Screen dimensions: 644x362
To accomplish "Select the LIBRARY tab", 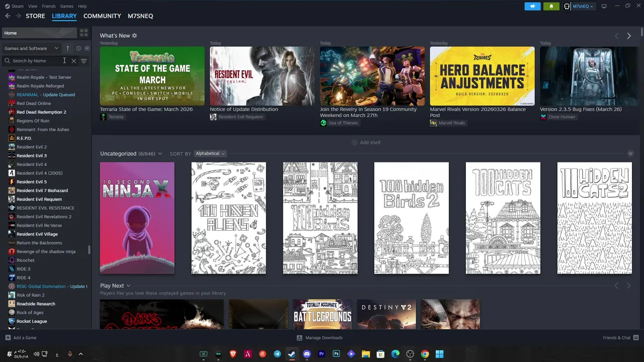I will (x=64, y=16).
